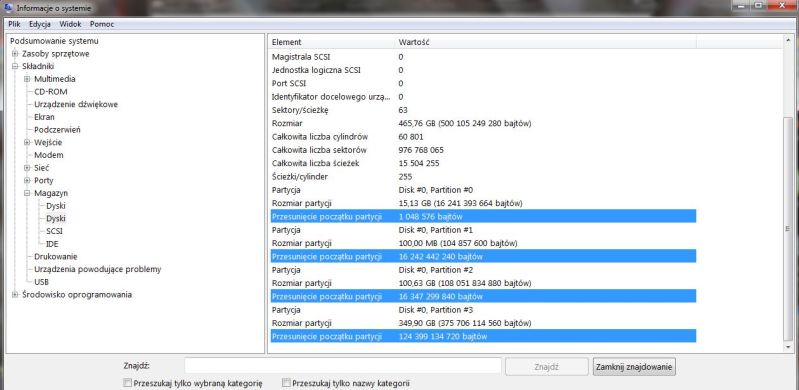Click the Identyfikator docelowego urządzenia row

483,97
